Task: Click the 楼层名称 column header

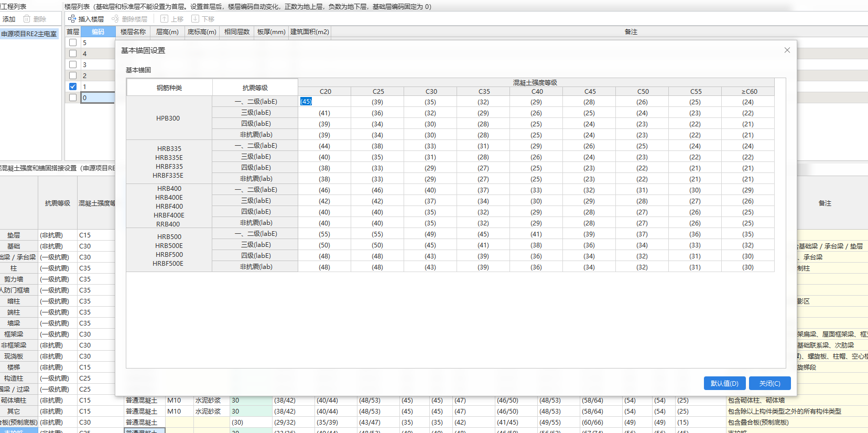Action: tap(133, 32)
